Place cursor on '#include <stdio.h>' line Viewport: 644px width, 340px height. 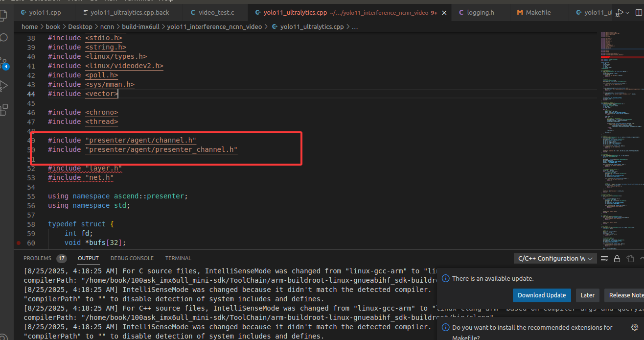pos(85,38)
